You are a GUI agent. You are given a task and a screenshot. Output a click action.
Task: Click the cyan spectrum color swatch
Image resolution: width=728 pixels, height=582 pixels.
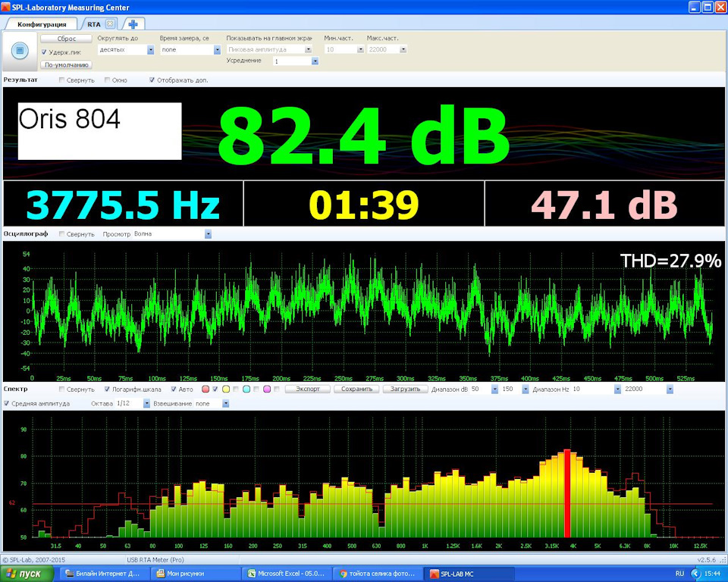246,389
